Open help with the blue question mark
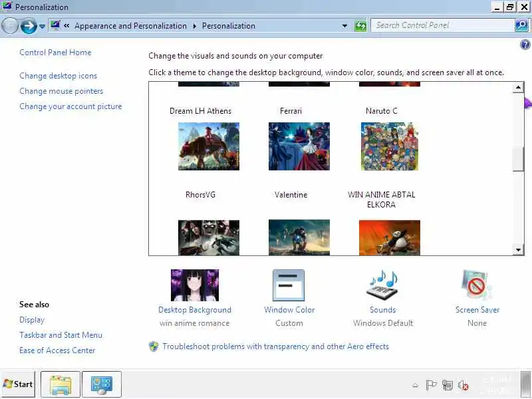The image size is (532, 399). (x=525, y=45)
